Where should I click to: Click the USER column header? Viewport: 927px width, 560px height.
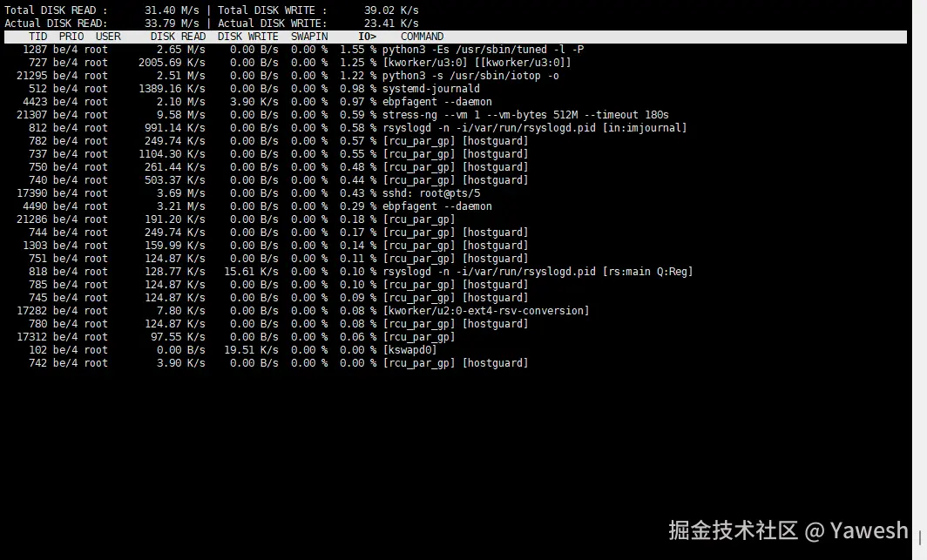[108, 37]
